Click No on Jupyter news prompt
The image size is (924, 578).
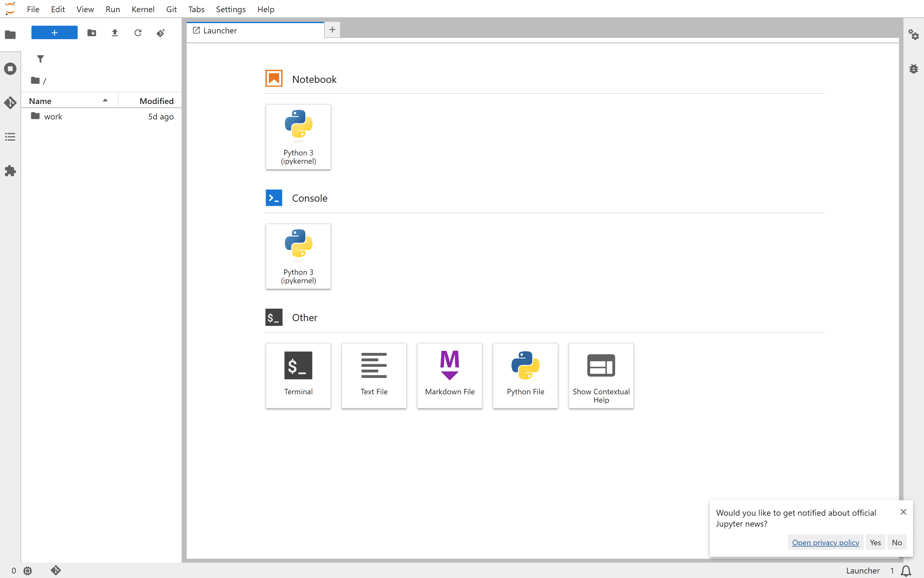897,542
